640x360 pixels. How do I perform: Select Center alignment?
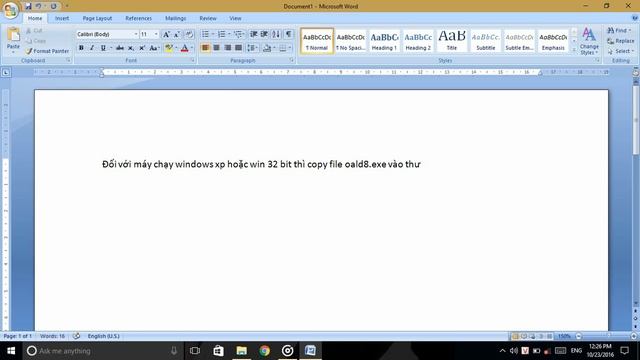[216, 48]
